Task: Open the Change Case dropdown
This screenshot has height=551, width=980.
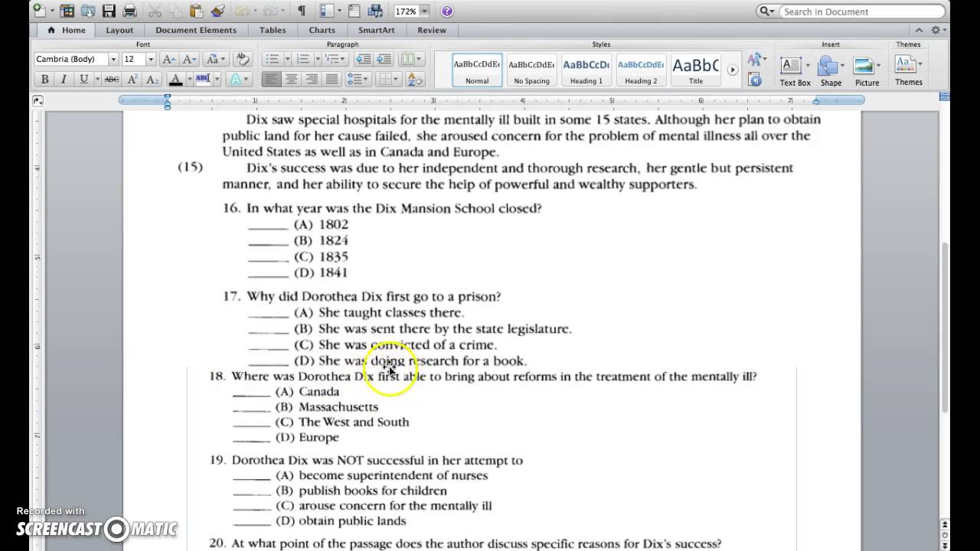Action: pyautogui.click(x=217, y=59)
